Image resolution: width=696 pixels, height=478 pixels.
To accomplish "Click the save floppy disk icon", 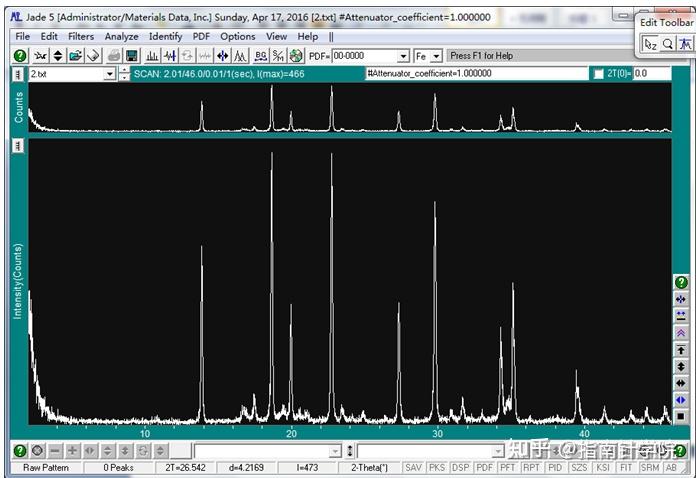I will pyautogui.click(x=131, y=56).
